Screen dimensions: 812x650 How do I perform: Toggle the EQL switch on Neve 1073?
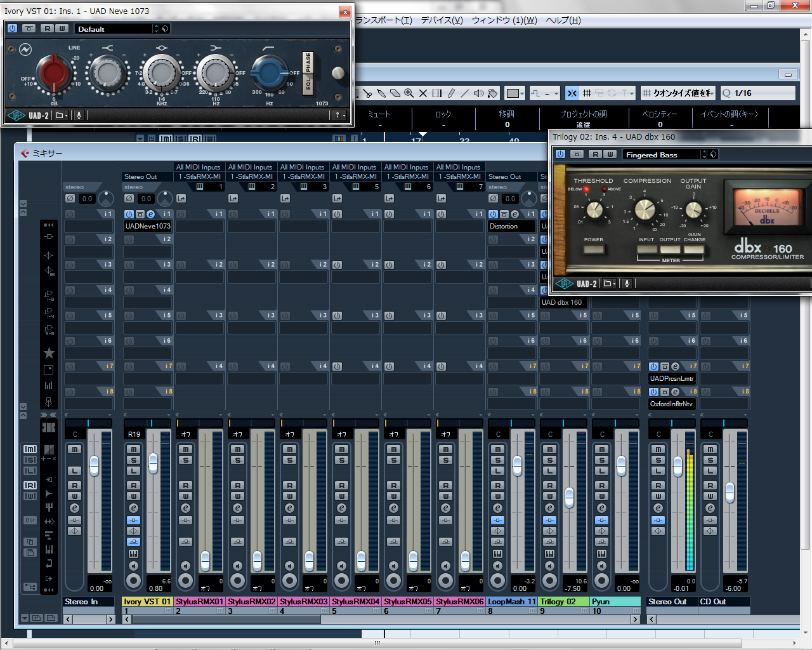[308, 84]
